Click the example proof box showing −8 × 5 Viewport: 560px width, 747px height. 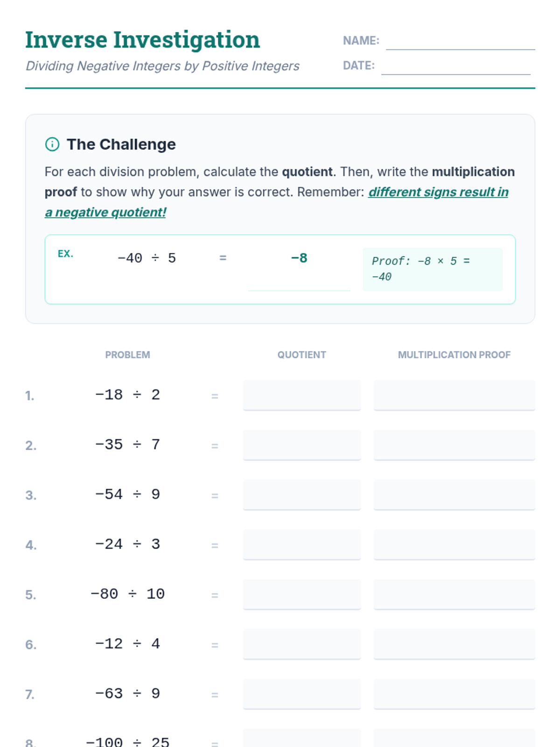433,269
